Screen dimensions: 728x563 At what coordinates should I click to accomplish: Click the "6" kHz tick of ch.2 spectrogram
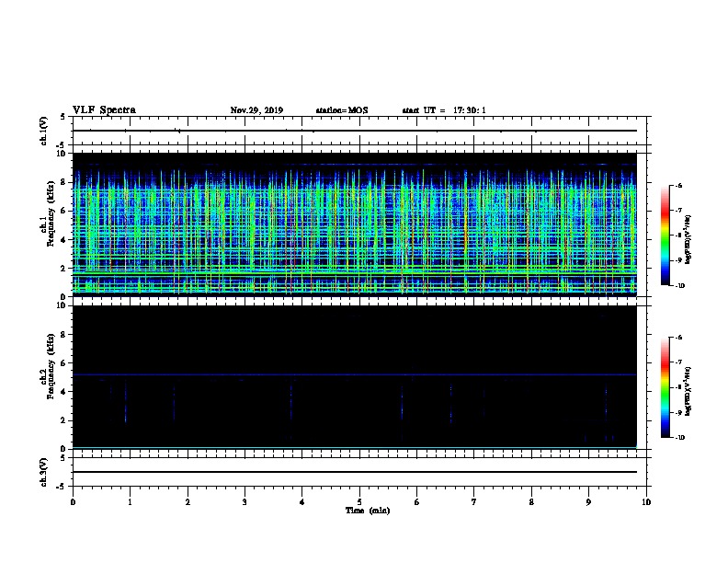pyautogui.click(x=64, y=362)
